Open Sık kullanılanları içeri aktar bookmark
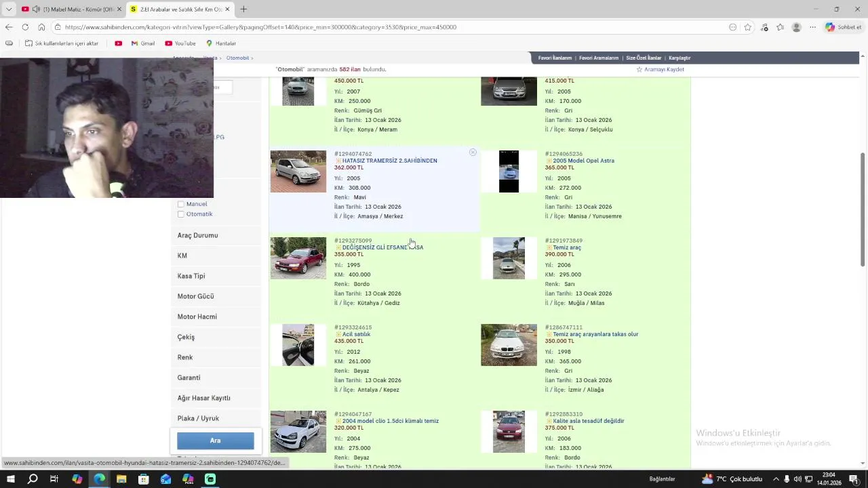Image resolution: width=868 pixels, height=488 pixels. [62, 43]
